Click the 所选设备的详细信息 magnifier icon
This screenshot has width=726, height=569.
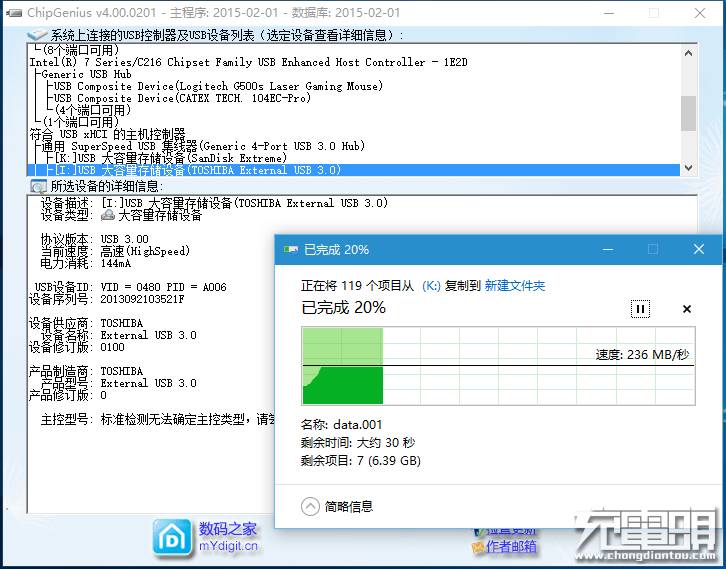38,186
